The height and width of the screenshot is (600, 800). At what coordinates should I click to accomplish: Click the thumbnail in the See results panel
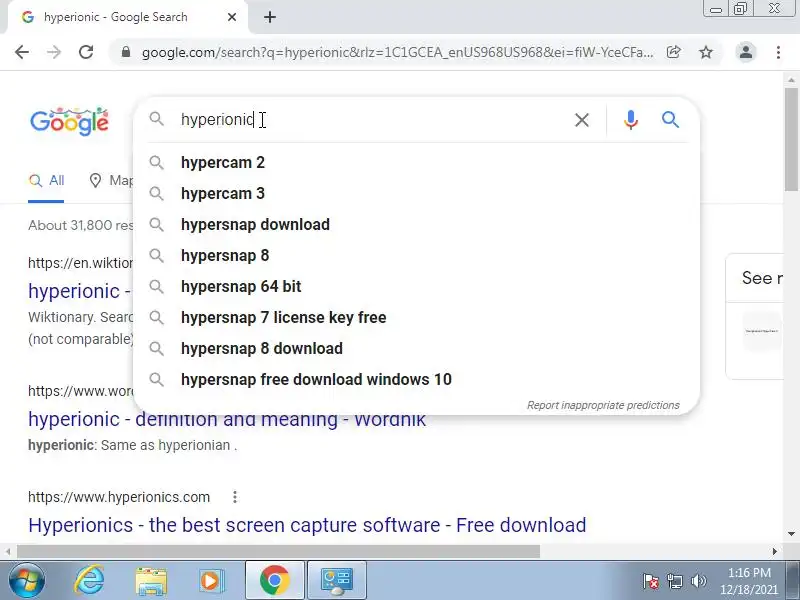(x=761, y=331)
